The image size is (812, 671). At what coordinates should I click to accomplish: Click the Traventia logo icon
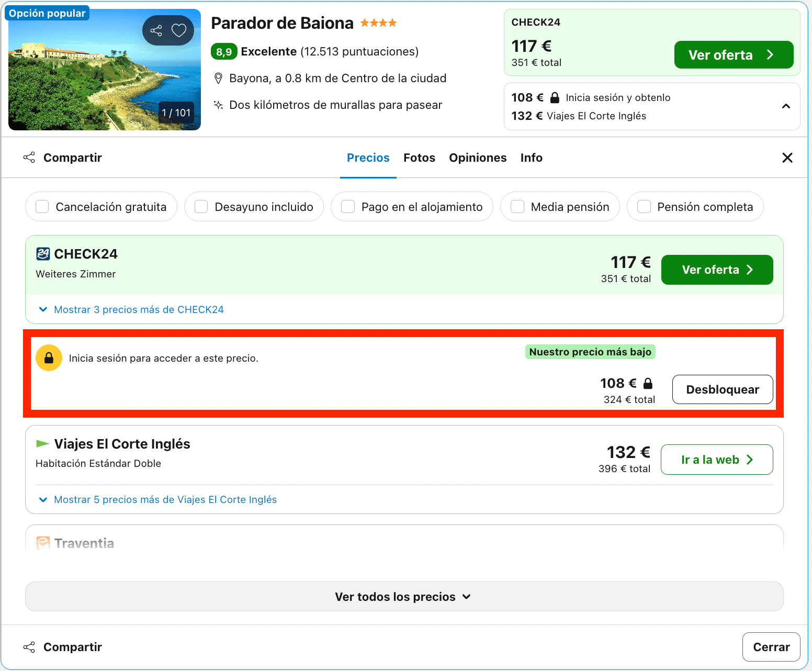43,543
